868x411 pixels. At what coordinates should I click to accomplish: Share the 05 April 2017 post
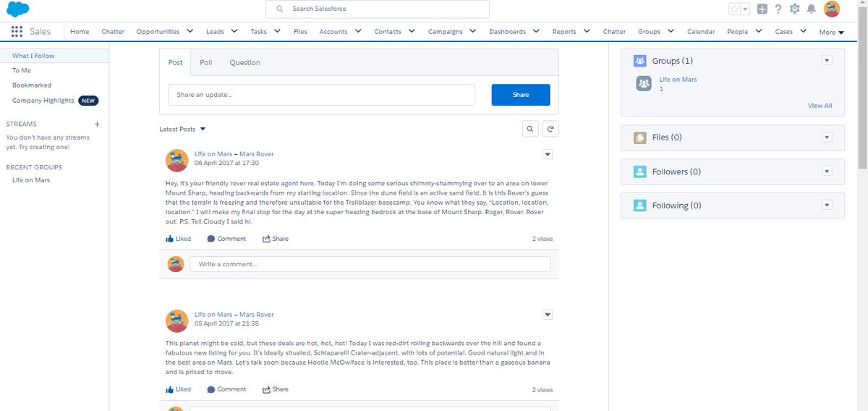pyautogui.click(x=275, y=389)
